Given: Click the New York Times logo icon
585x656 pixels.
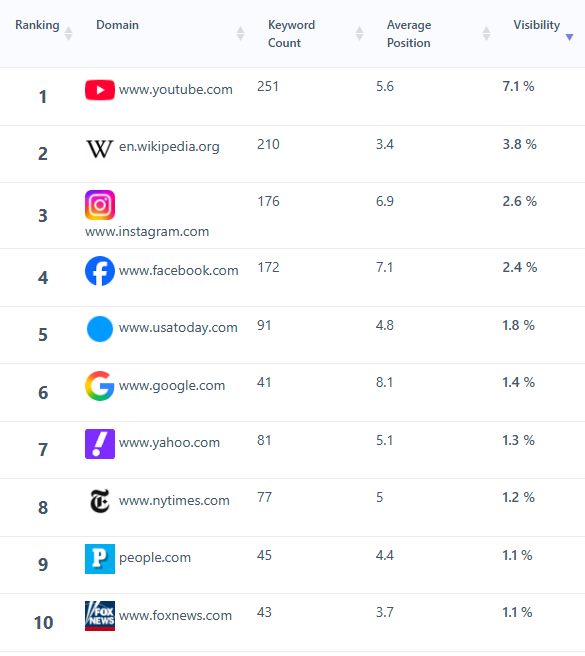Looking at the screenshot, I should pyautogui.click(x=100, y=501).
